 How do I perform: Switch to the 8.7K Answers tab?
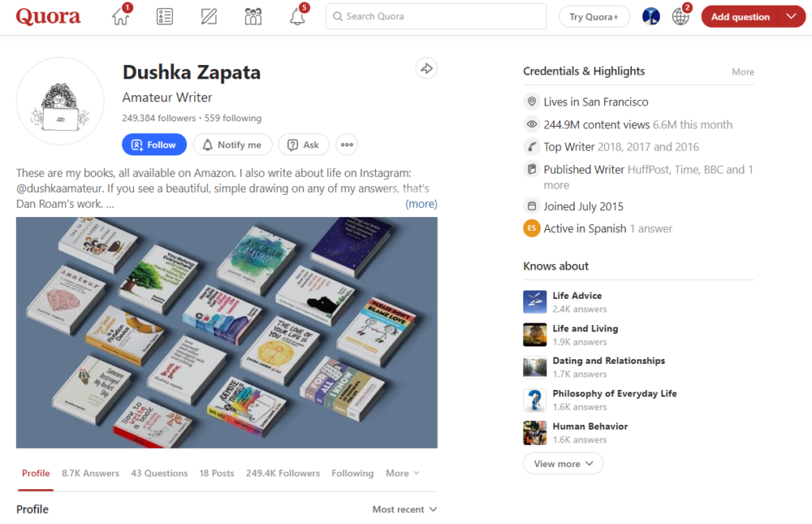pyautogui.click(x=90, y=473)
